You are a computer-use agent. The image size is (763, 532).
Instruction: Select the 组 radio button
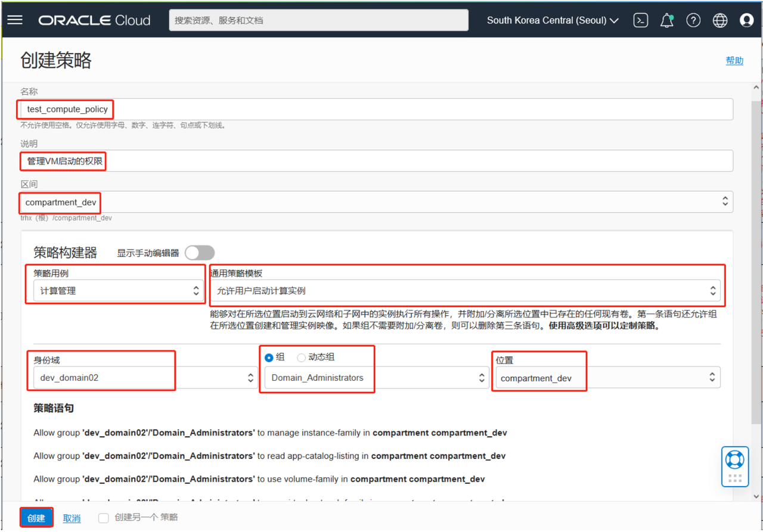point(269,357)
